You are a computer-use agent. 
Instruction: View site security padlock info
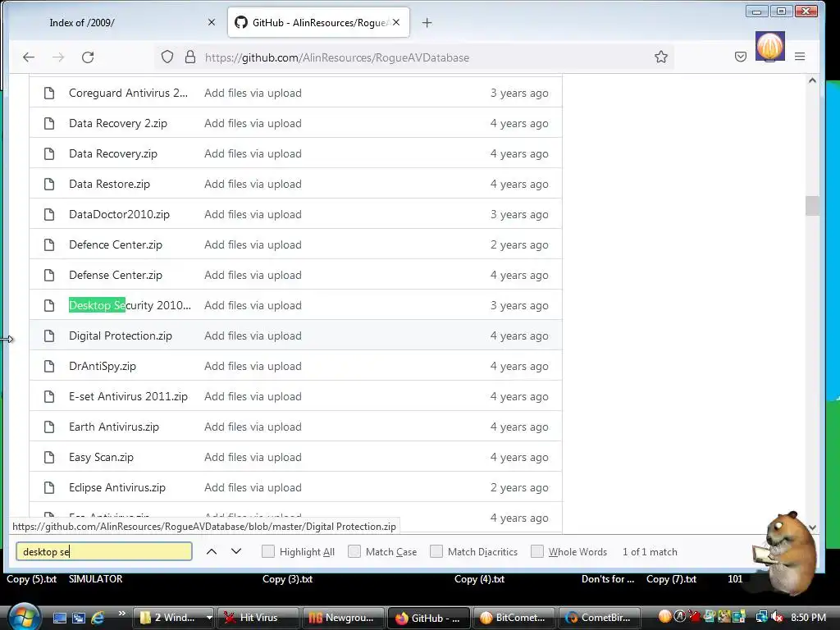tap(190, 57)
